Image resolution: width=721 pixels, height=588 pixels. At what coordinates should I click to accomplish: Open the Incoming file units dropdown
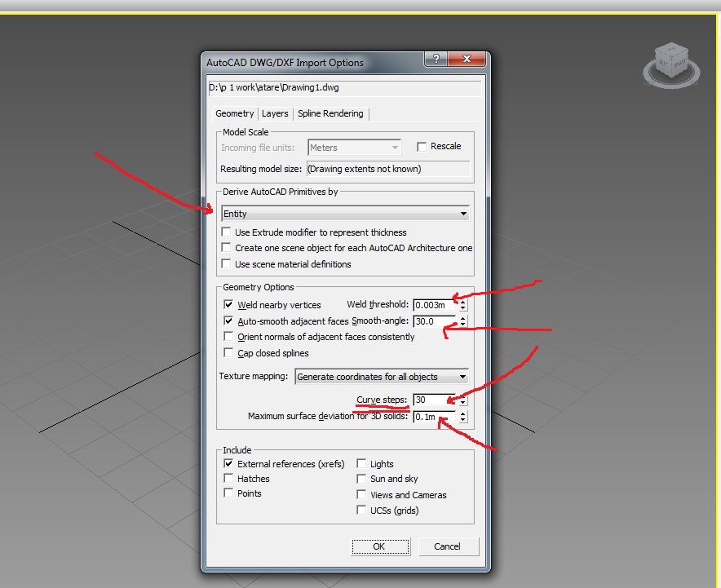(x=354, y=148)
